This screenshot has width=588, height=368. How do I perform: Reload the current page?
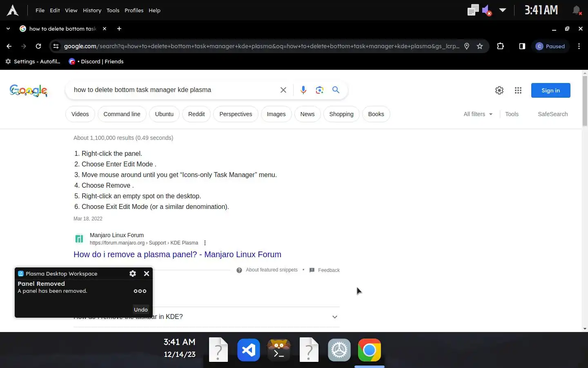38,46
